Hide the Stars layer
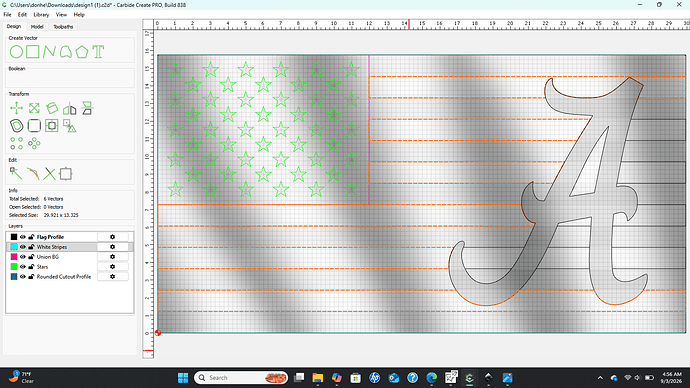This screenshot has width=690, height=388. pos(23,267)
